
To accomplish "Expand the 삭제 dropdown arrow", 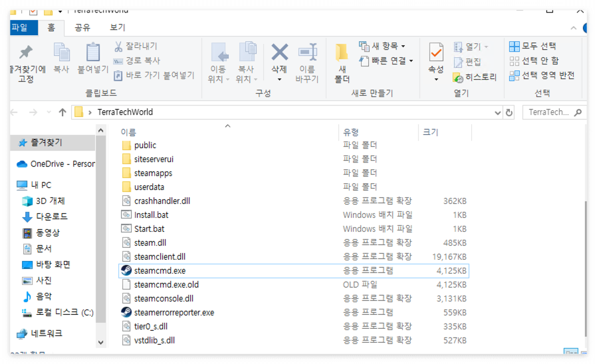I will click(279, 79).
